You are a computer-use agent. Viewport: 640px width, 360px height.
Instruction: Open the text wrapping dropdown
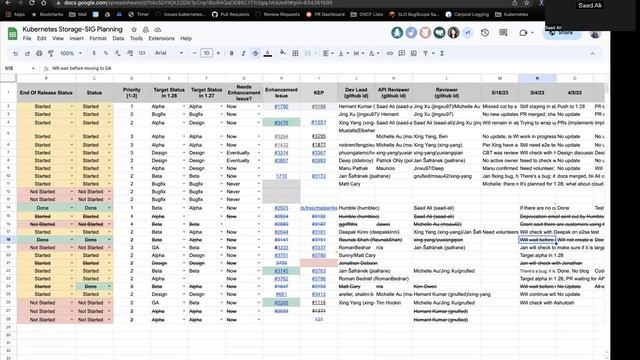358,53
